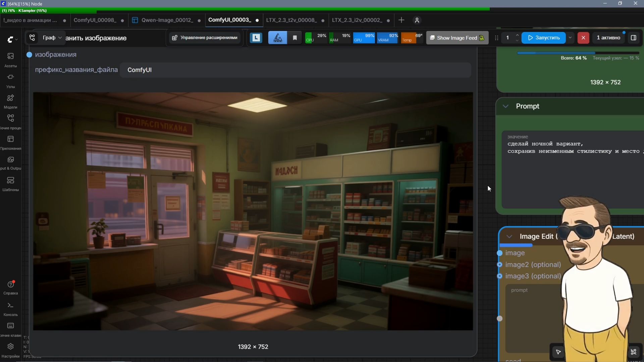Click the blue progress bar on Image Edit node
The image size is (644, 362).
tap(516, 245)
